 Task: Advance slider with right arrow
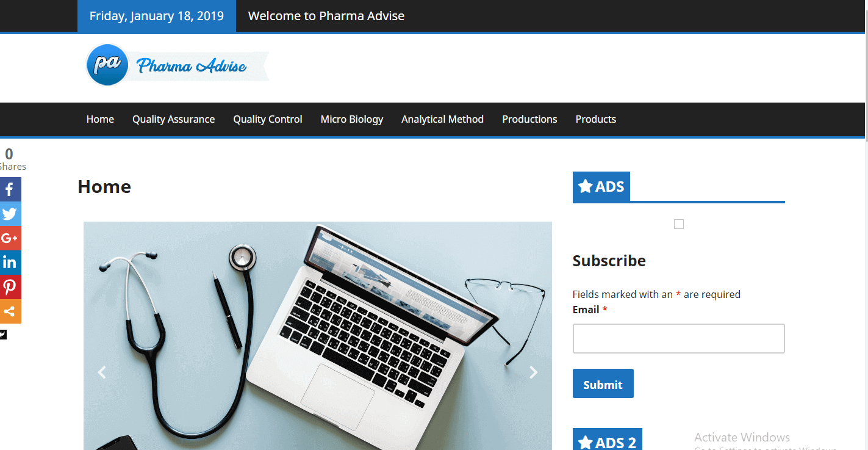coord(533,372)
